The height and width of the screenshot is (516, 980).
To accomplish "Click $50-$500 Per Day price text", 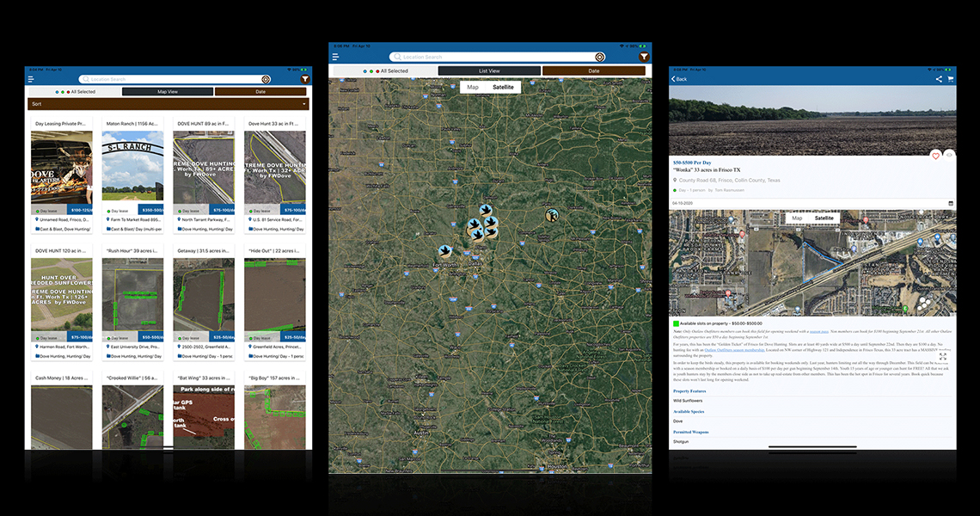I will click(x=692, y=163).
